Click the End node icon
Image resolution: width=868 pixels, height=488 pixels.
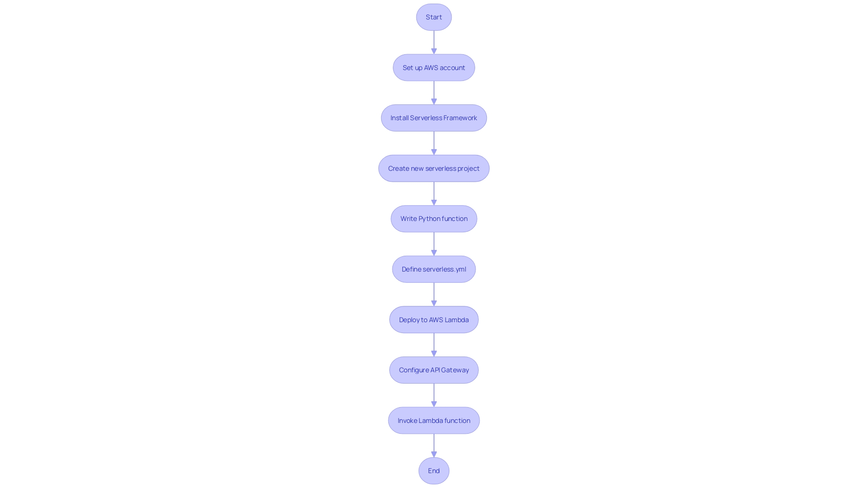click(434, 471)
